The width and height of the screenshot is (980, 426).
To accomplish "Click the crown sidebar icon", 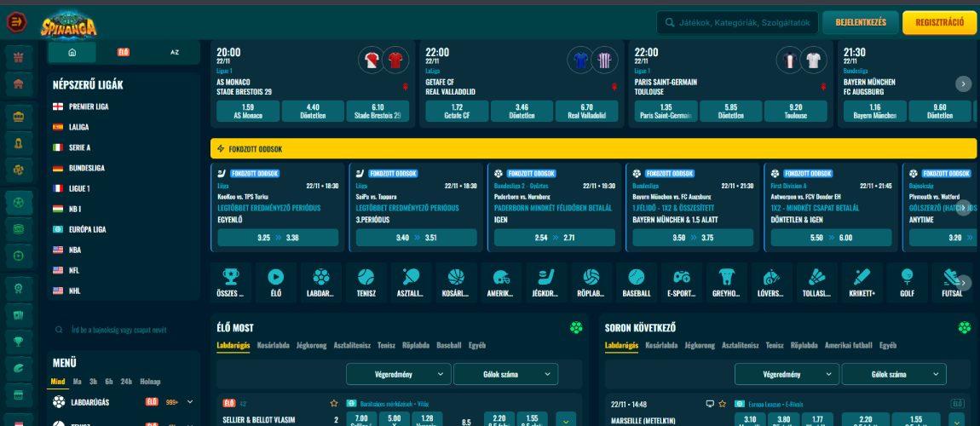I will point(19,116).
